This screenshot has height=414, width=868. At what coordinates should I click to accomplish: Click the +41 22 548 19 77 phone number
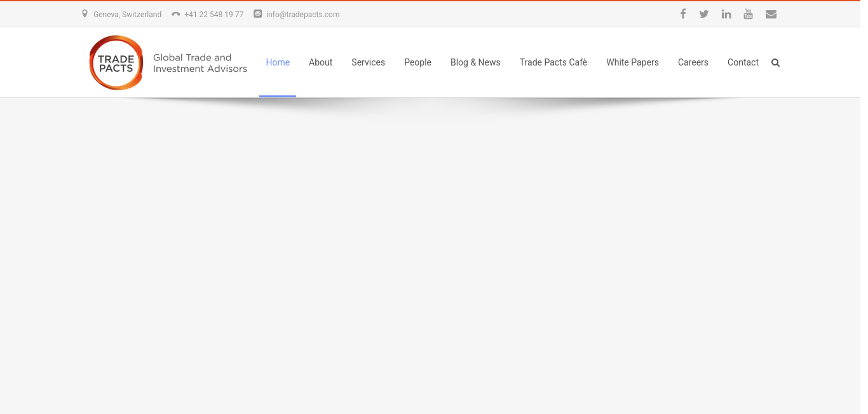point(214,15)
